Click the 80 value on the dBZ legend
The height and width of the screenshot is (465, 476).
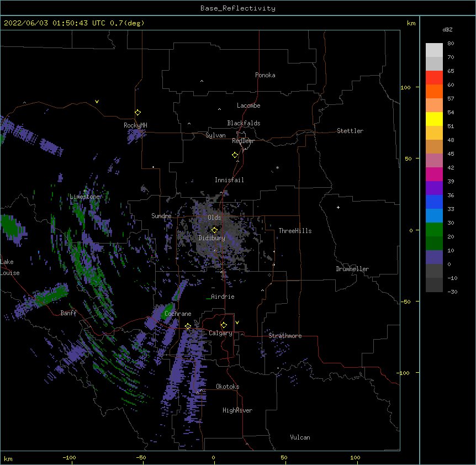click(451, 44)
